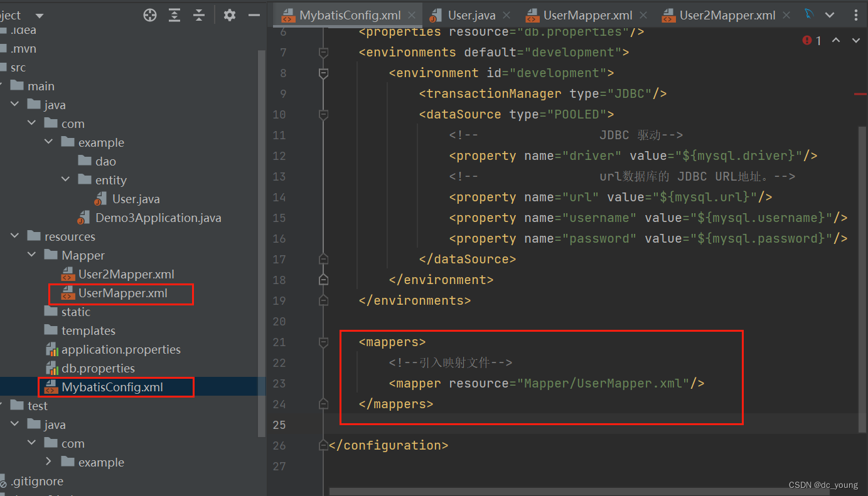
Task: Collapse the dataSource code fold at line 17
Action: coord(323,259)
